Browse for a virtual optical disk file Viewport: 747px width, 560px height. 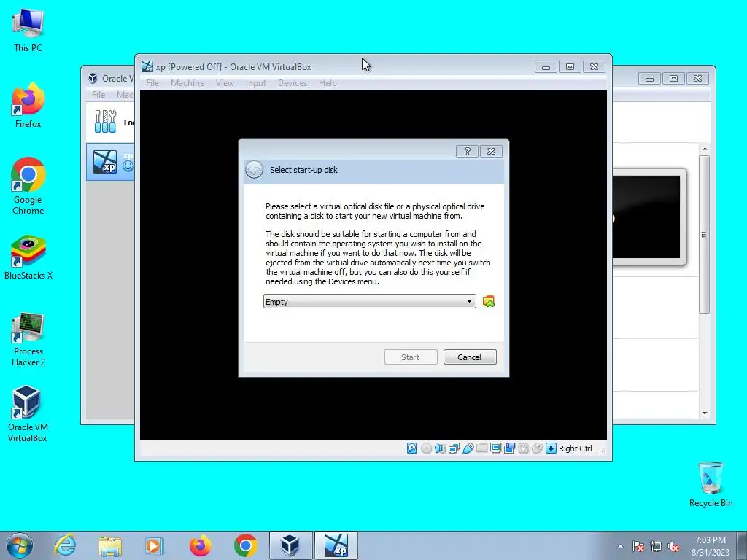click(x=488, y=301)
